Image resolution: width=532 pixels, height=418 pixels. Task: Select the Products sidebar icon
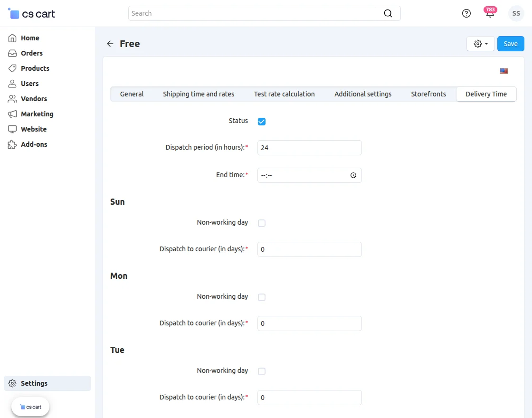12,68
